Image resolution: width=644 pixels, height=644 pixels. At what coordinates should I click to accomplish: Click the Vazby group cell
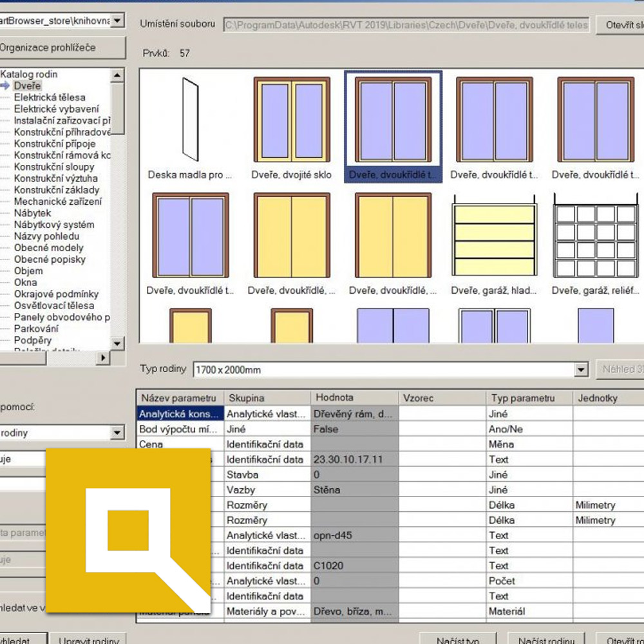pyautogui.click(x=267, y=489)
